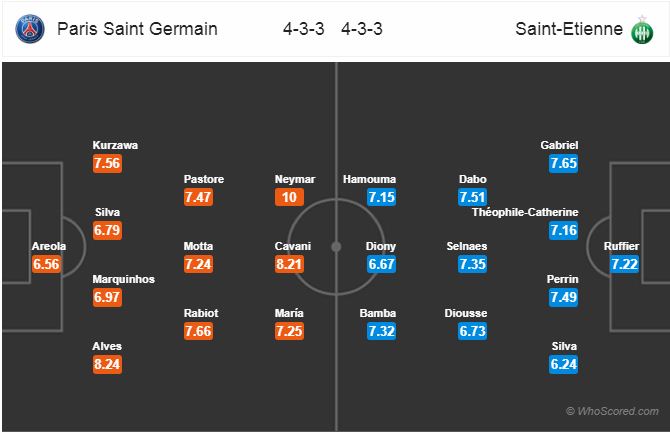The image size is (670, 432).
Task: Open the Saint-Etienne team name link
Action: coord(569,29)
